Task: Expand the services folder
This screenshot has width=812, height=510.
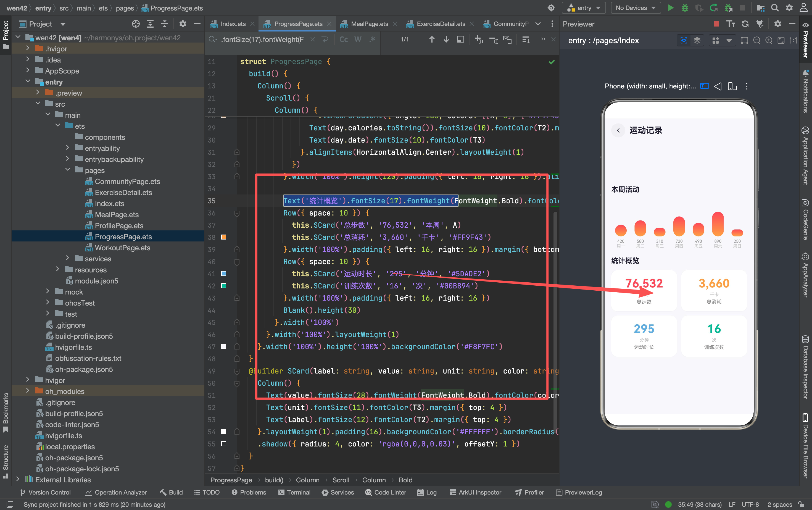Action: (x=67, y=258)
